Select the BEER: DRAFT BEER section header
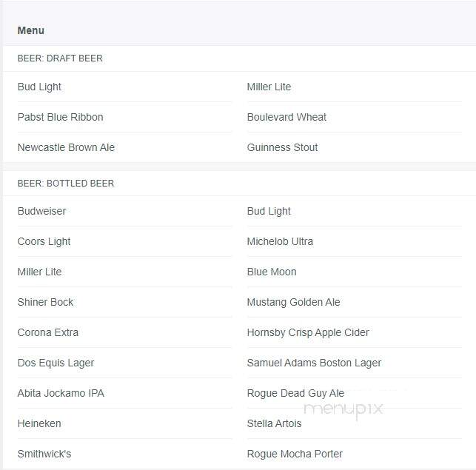Viewport: 476px width, 470px height. (60, 58)
